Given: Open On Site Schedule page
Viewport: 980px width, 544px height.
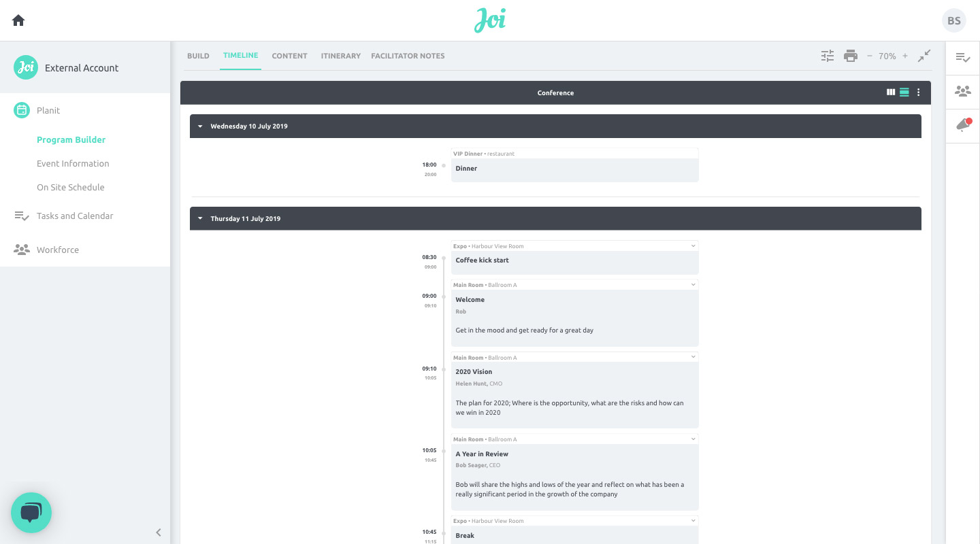Looking at the screenshot, I should [x=71, y=187].
